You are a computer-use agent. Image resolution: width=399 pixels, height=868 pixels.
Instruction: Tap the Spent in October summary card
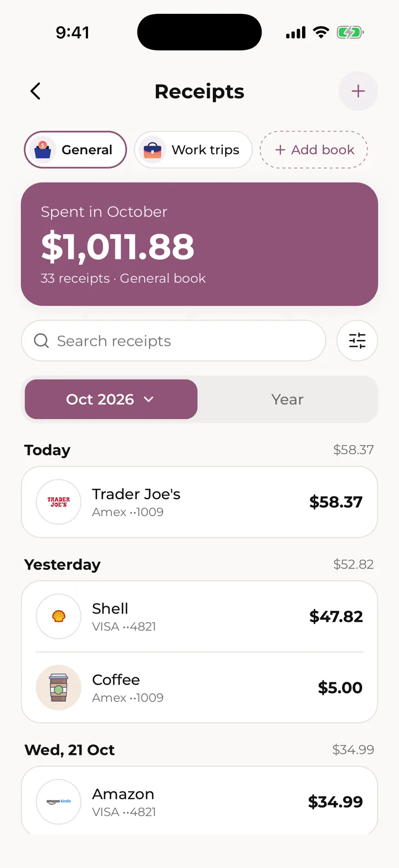[x=199, y=244]
